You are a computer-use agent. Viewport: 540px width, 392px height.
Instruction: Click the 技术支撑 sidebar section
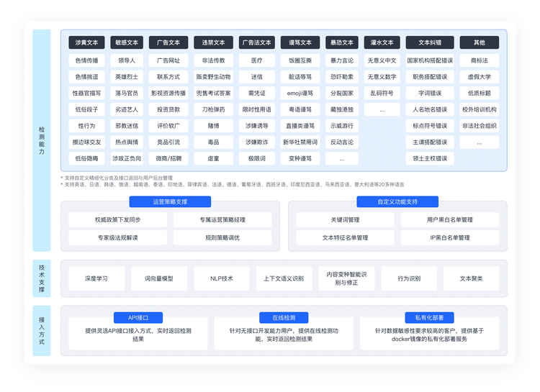click(42, 278)
